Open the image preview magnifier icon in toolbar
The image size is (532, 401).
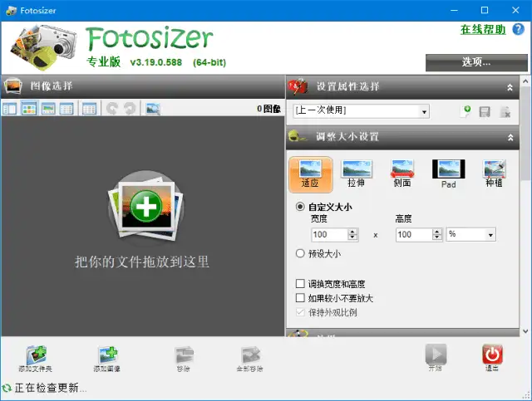coord(153,109)
